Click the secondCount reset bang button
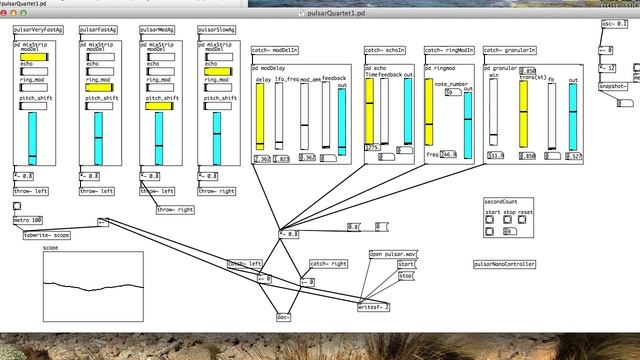The image size is (640, 360). (522, 220)
